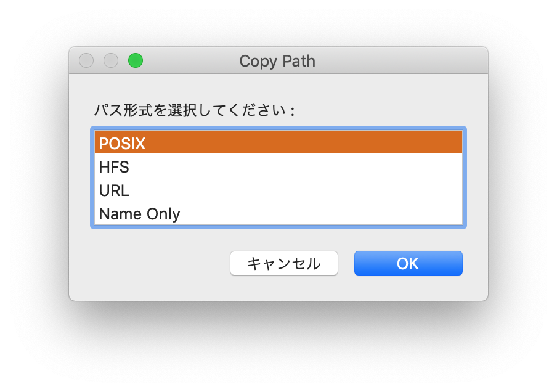Click the blue OK button

click(408, 263)
